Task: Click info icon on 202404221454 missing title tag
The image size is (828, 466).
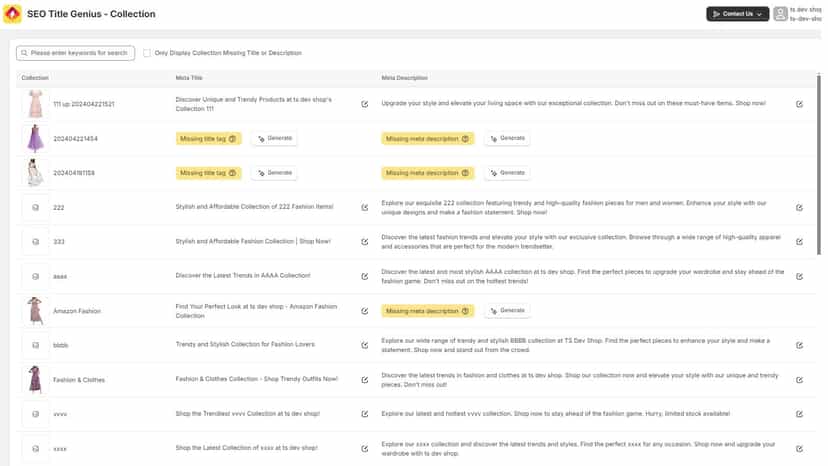Action: (232, 138)
